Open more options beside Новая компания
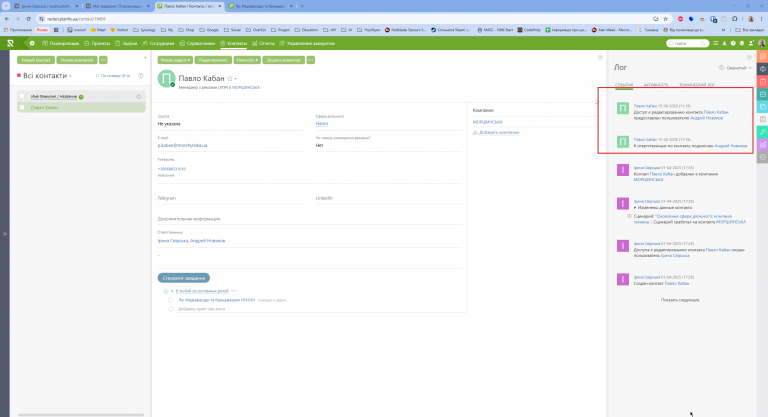This screenshot has height=417, width=768. click(103, 60)
